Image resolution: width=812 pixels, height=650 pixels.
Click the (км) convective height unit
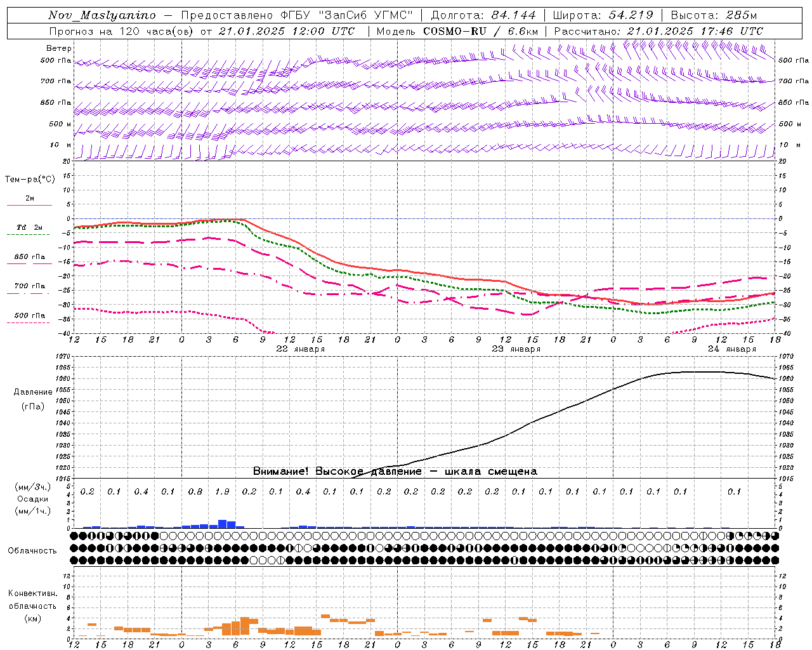pos(33,618)
